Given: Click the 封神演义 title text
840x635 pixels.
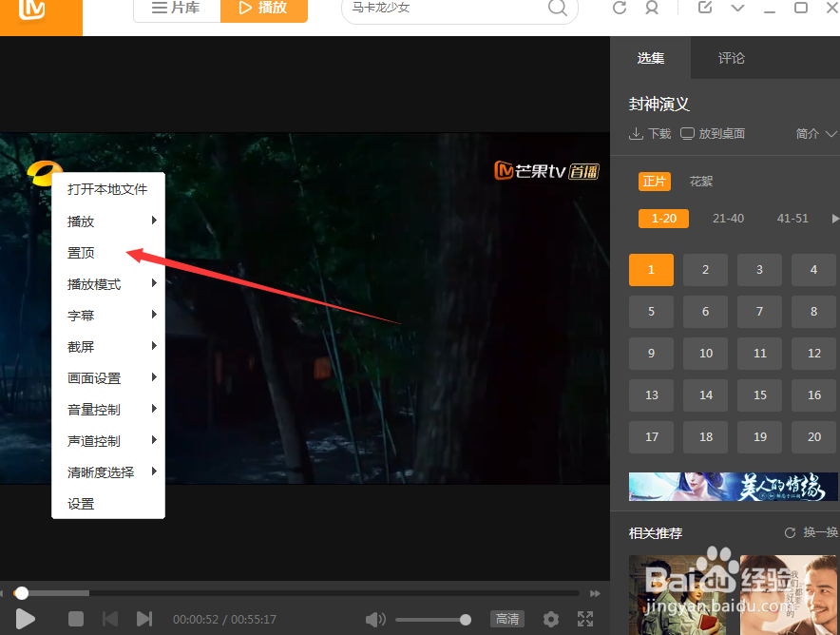Looking at the screenshot, I should [659, 104].
